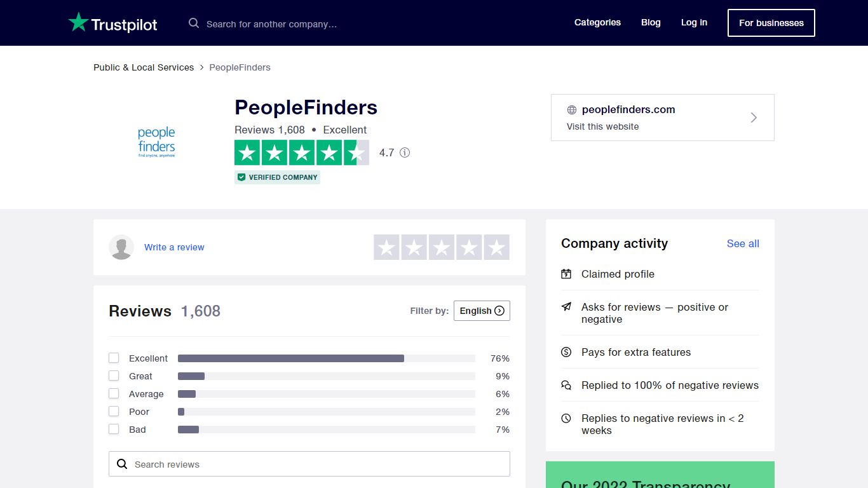Click the globe icon beside peoplefinders.com
868x488 pixels.
[x=572, y=110]
